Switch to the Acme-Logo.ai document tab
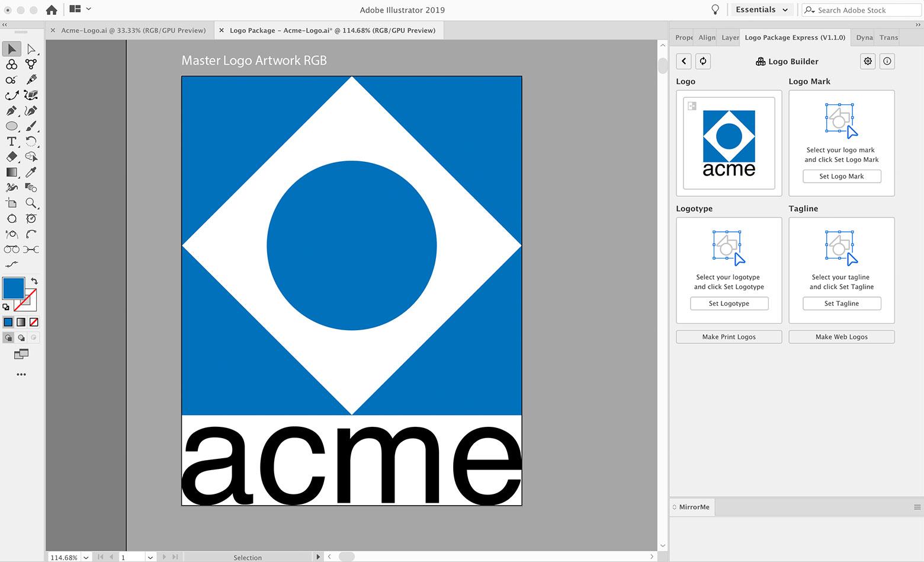 [x=133, y=30]
